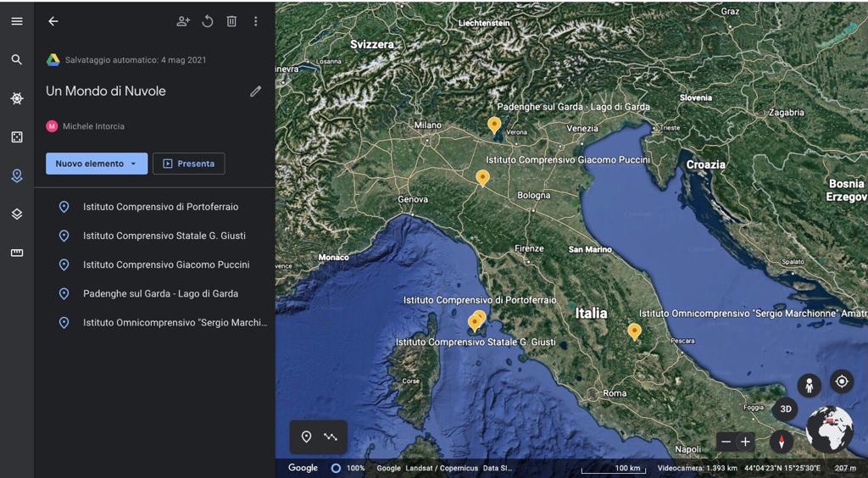The image size is (868, 478).
Task: Click the Roma city label
Action: 615,393
